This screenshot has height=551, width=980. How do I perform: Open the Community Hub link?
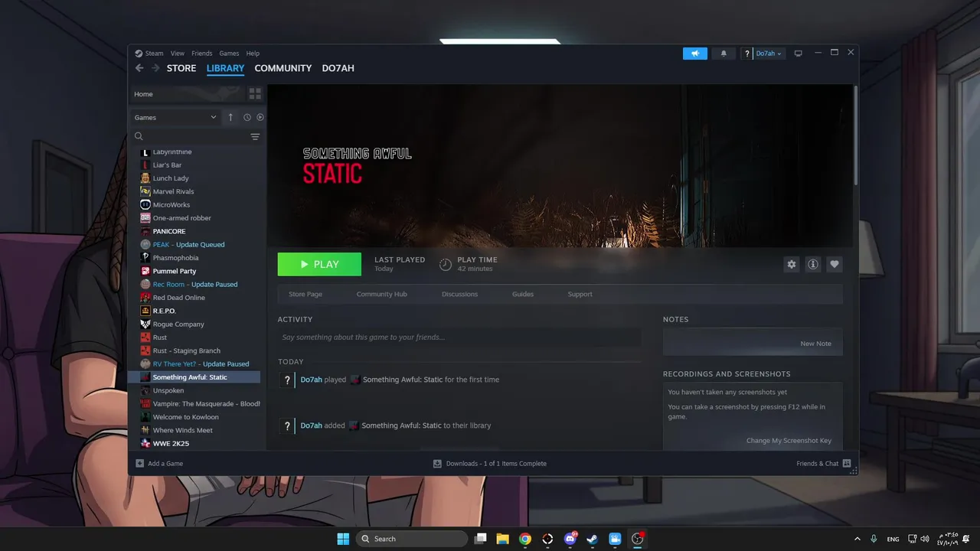pyautogui.click(x=381, y=294)
